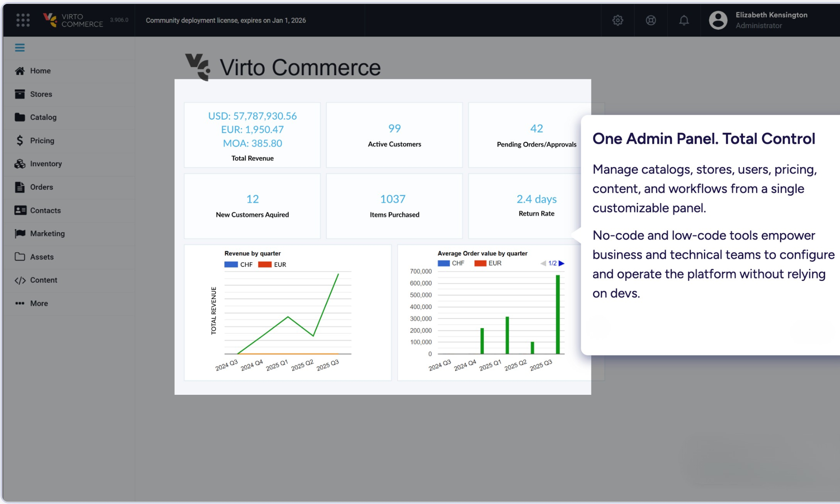
Task: Click the tallest 2025 Q3 green bar
Action: pyautogui.click(x=558, y=314)
